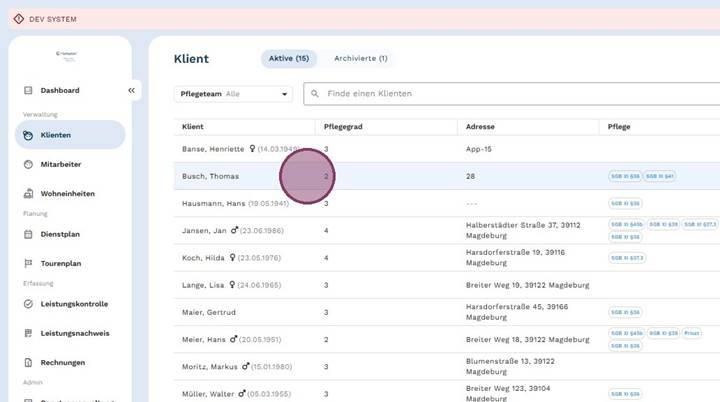720x402 pixels.
Task: Switch to the Aktive (15) tab
Action: click(x=289, y=58)
